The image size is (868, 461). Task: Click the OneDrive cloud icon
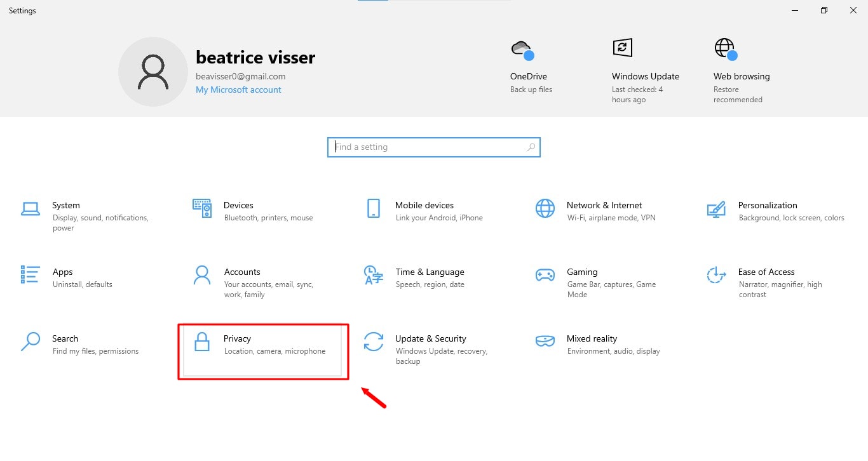[522, 50]
